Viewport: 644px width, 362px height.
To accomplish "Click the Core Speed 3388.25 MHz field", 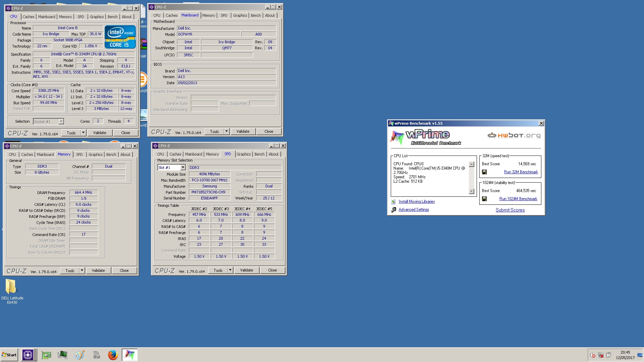I will (49, 91).
